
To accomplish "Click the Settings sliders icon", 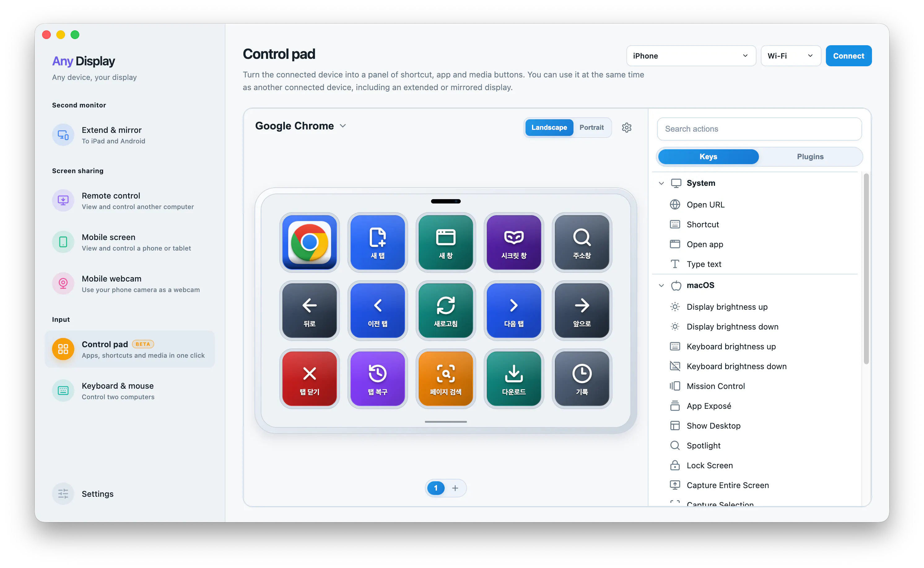I will tap(63, 493).
